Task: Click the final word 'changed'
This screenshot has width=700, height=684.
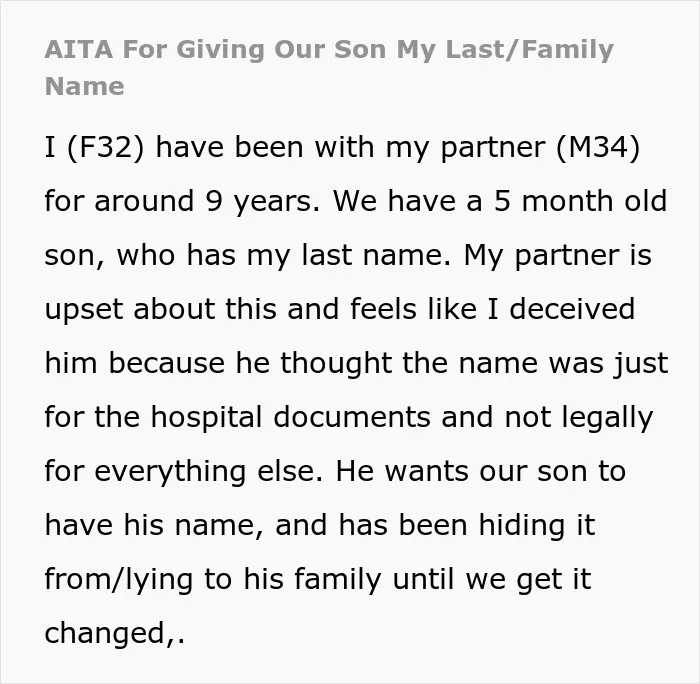Action: tap(105, 633)
